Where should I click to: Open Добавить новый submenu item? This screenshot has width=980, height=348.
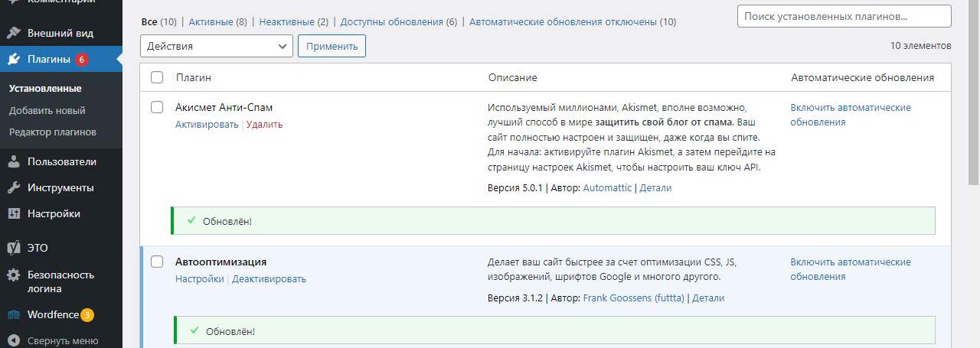pyautogui.click(x=47, y=111)
